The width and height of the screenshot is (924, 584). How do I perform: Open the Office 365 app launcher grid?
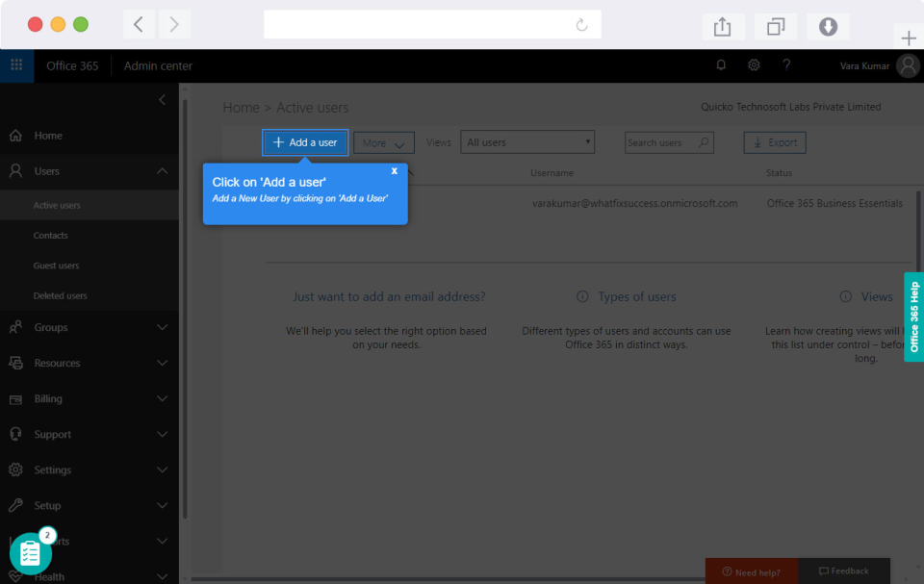(16, 65)
